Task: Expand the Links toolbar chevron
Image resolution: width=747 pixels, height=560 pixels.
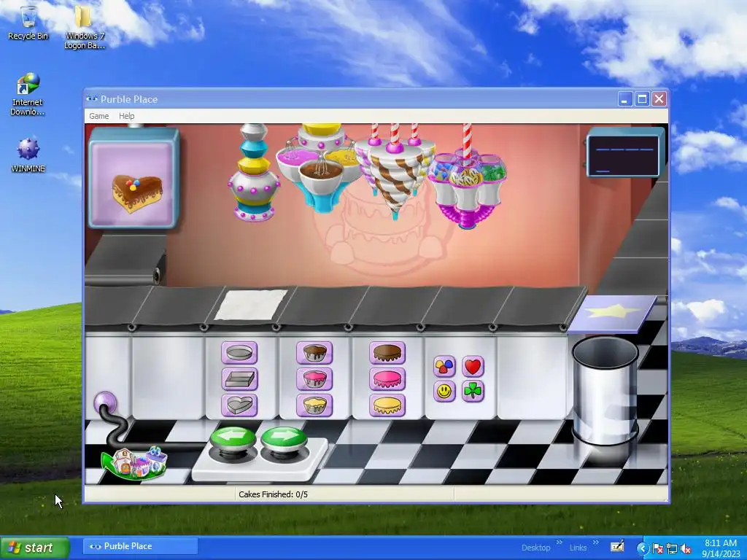Action: (595, 542)
